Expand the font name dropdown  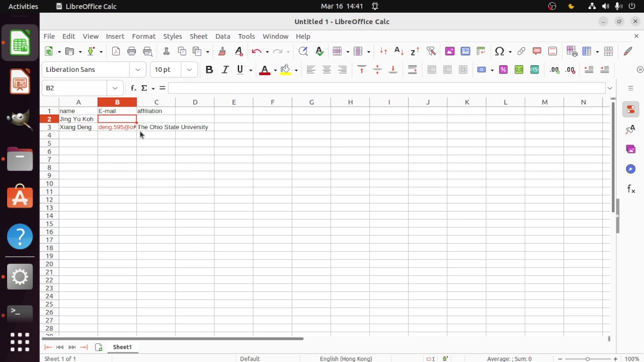(x=137, y=70)
